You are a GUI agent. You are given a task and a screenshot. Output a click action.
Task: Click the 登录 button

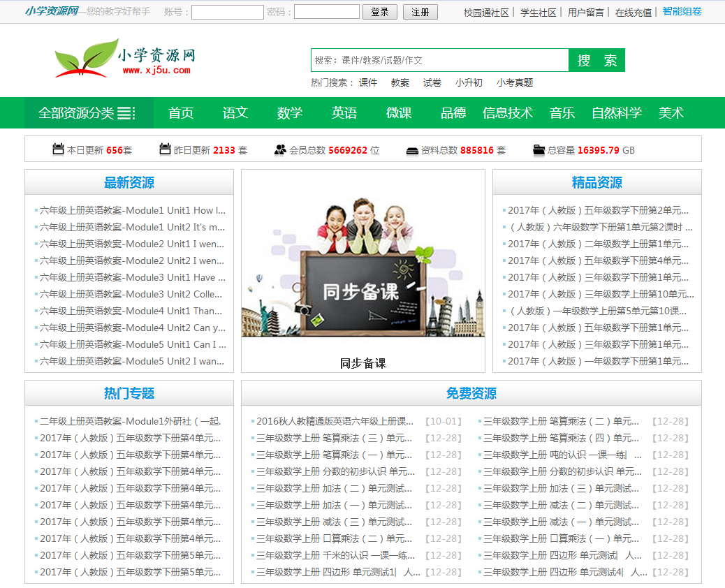pyautogui.click(x=380, y=13)
